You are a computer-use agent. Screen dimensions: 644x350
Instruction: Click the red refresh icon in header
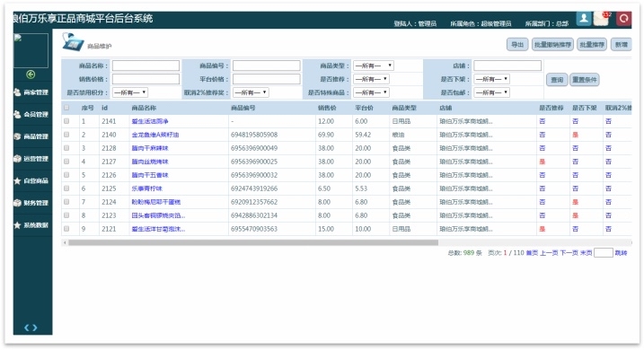click(x=623, y=19)
